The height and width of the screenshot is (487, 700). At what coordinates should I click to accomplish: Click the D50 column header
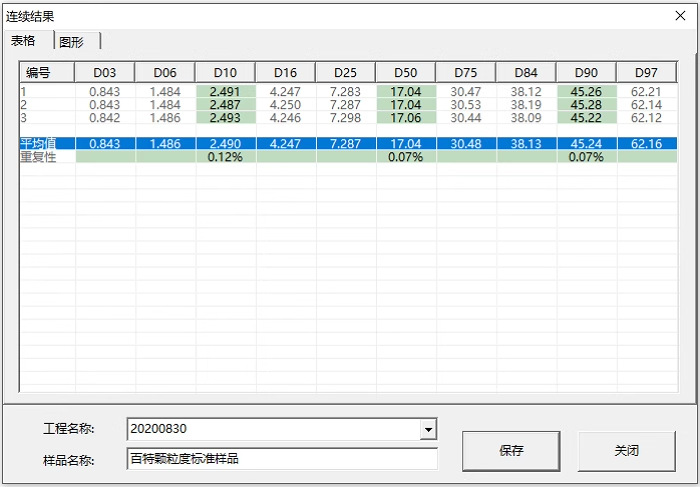(405, 72)
